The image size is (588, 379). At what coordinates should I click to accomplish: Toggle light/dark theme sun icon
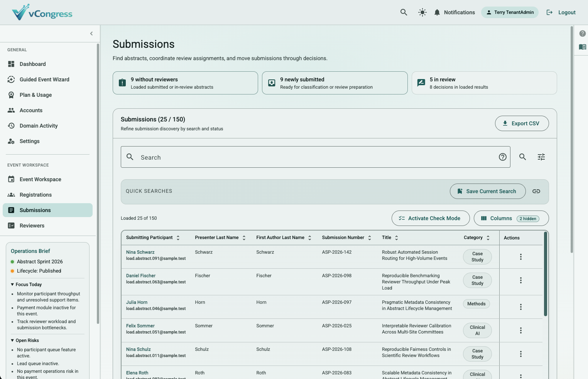point(422,12)
